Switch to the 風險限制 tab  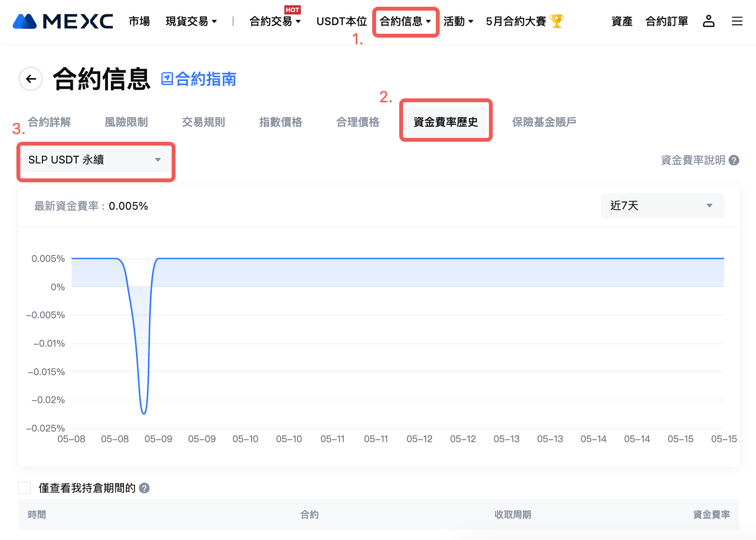coord(126,122)
